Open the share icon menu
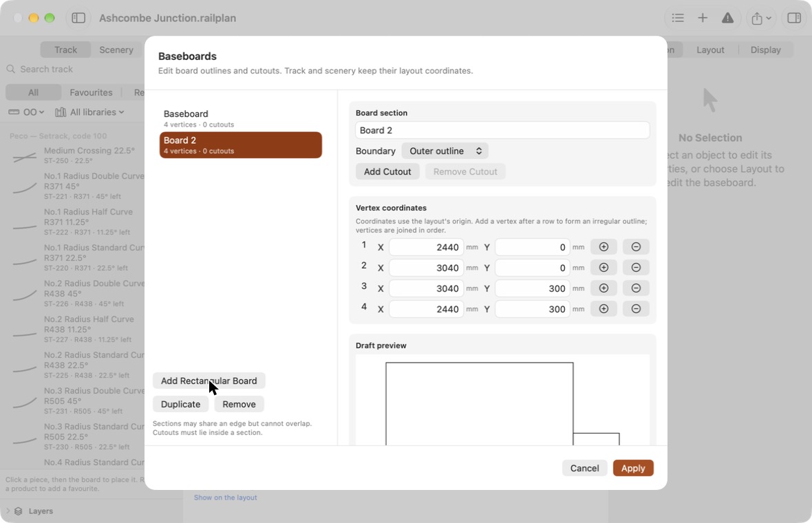Image resolution: width=812 pixels, height=523 pixels. click(761, 18)
